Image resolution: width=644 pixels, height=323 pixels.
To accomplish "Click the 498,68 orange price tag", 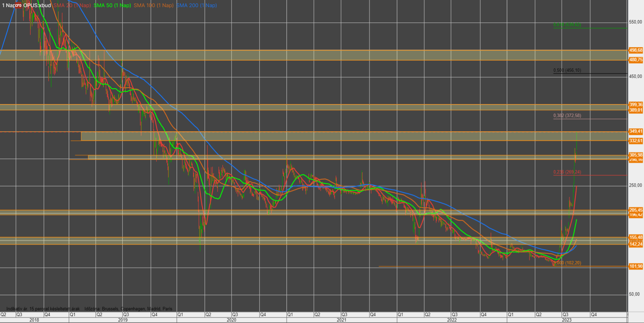I will coord(636,50).
